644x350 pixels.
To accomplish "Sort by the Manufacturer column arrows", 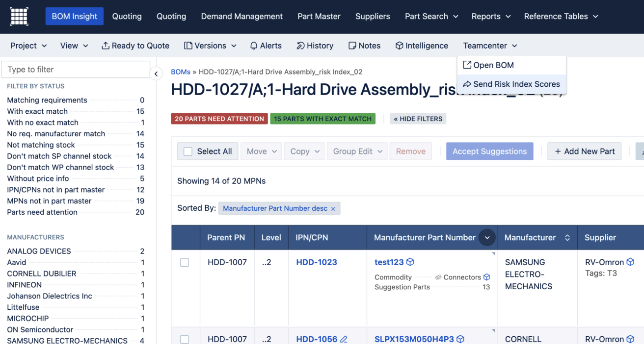I will (x=567, y=238).
